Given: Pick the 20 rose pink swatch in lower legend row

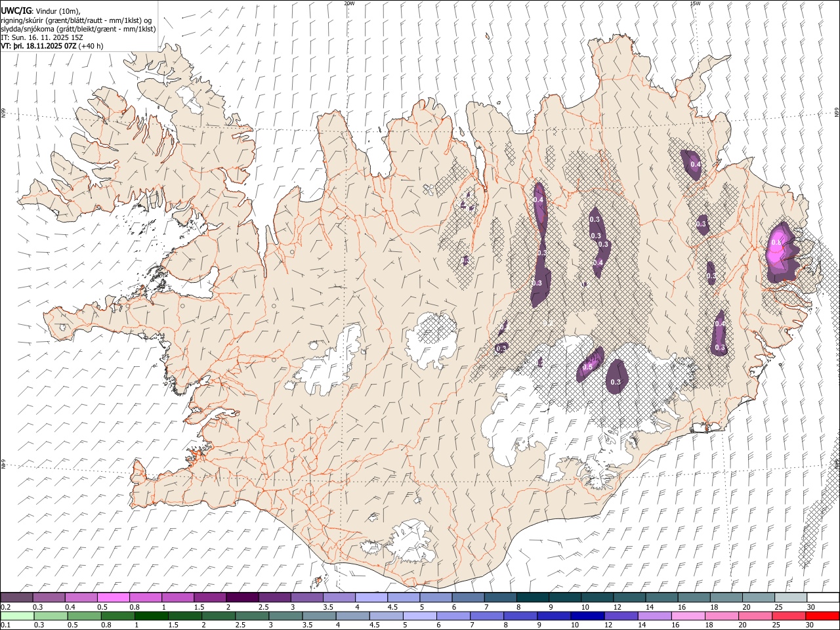Looking at the screenshot, I should pos(755,616).
